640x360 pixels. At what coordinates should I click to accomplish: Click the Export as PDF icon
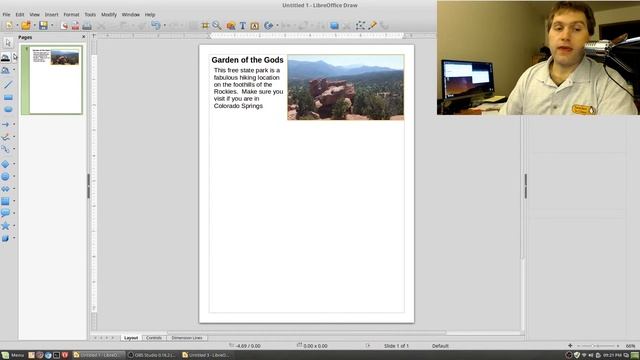pos(76,26)
